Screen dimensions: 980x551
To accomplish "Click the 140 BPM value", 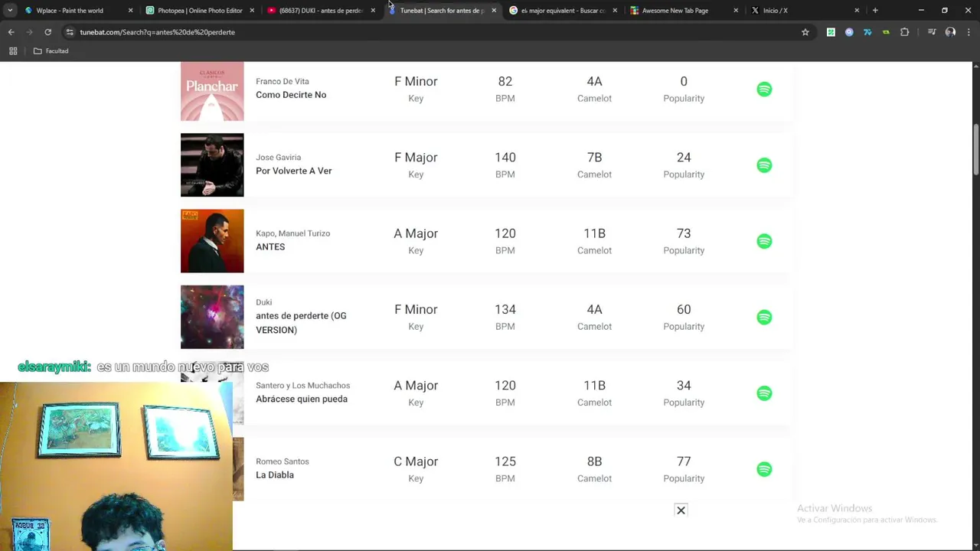I will point(505,157).
